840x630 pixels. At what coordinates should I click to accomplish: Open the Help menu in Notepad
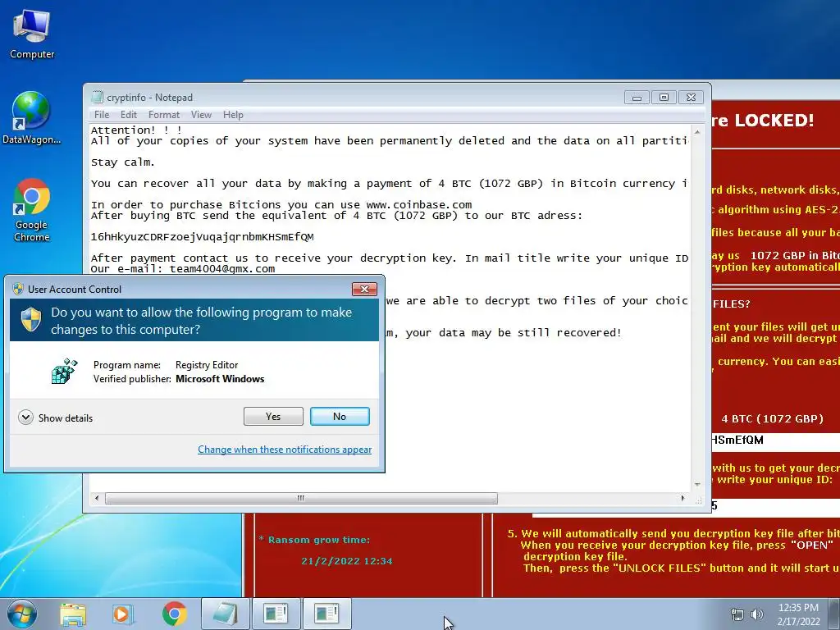click(233, 115)
